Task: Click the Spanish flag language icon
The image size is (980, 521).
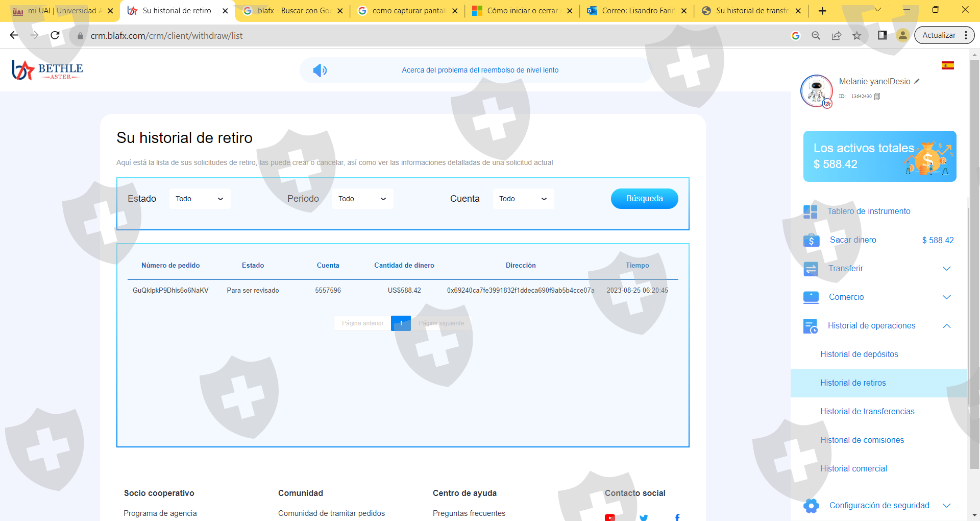Action: pyautogui.click(x=947, y=65)
